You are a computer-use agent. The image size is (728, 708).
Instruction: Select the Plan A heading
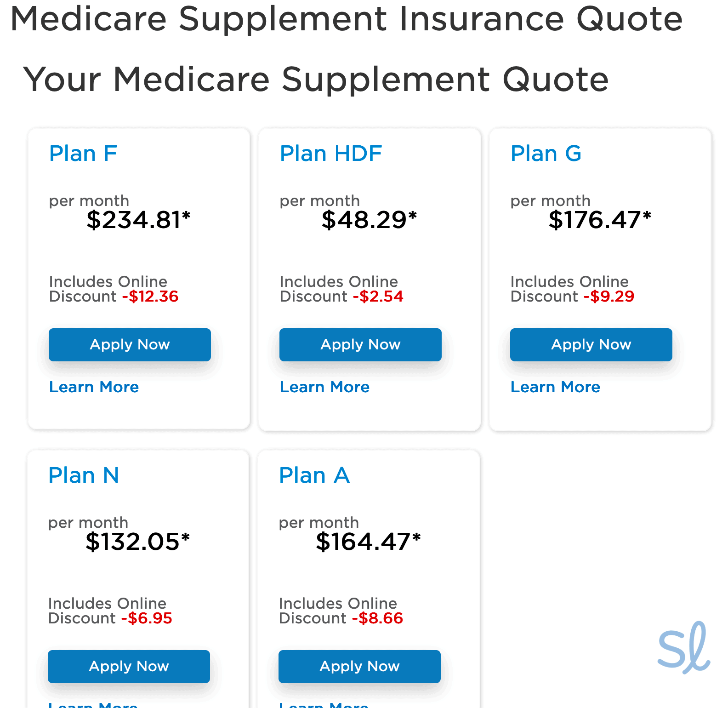314,475
